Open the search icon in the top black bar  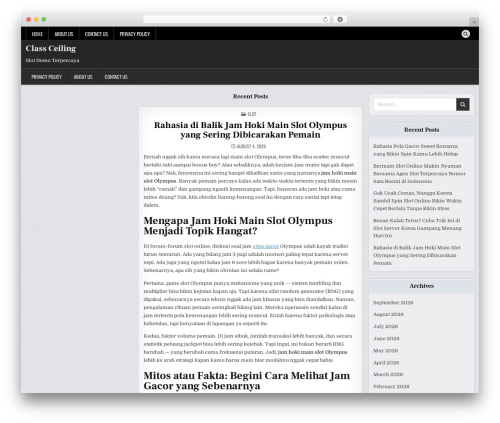[465, 34]
